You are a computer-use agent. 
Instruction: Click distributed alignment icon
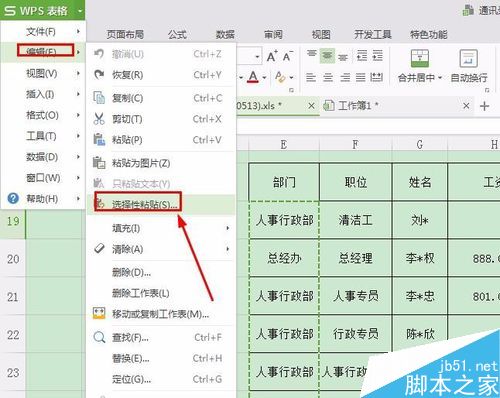point(376,77)
